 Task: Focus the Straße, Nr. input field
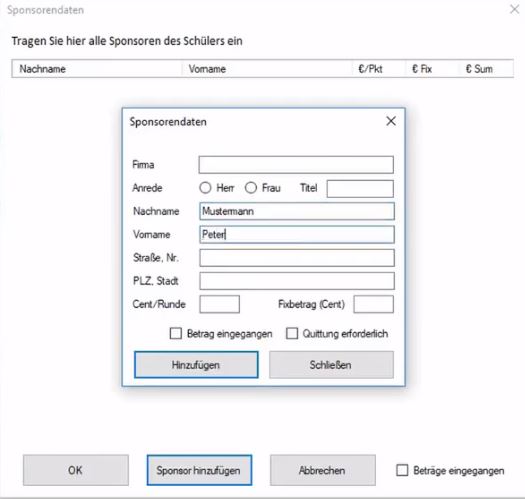pyautogui.click(x=297, y=258)
